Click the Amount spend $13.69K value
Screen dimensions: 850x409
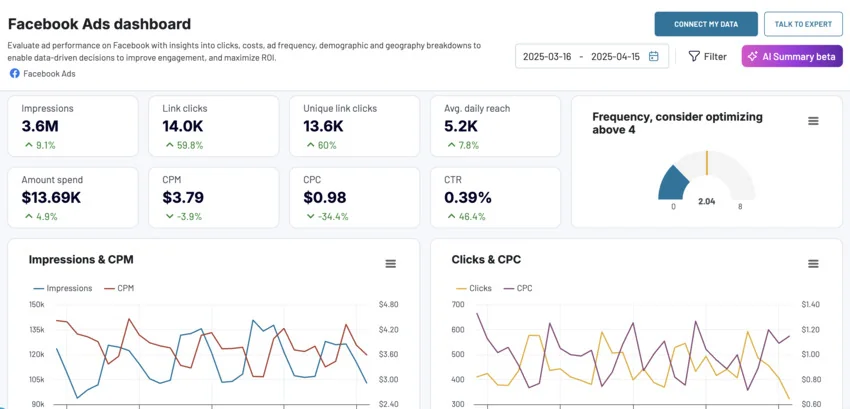(51, 197)
